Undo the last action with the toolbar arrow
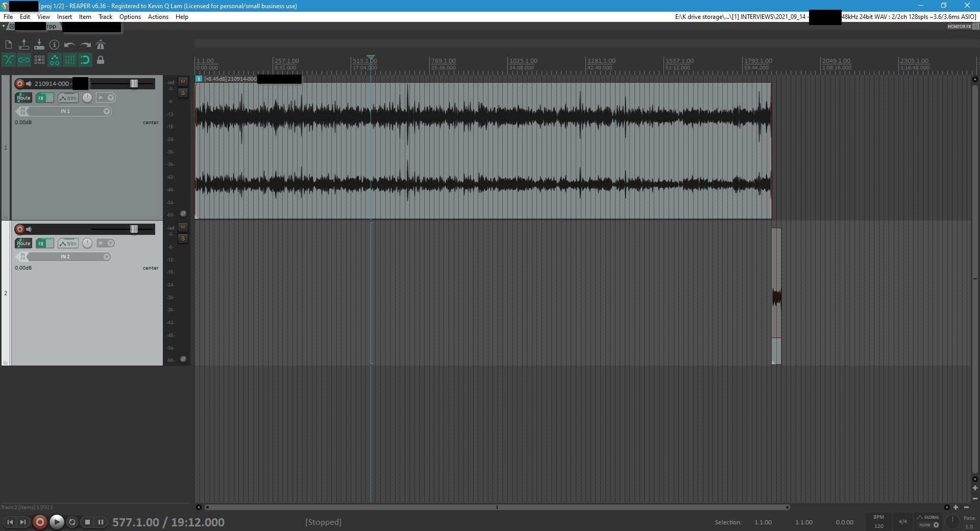 [x=70, y=45]
